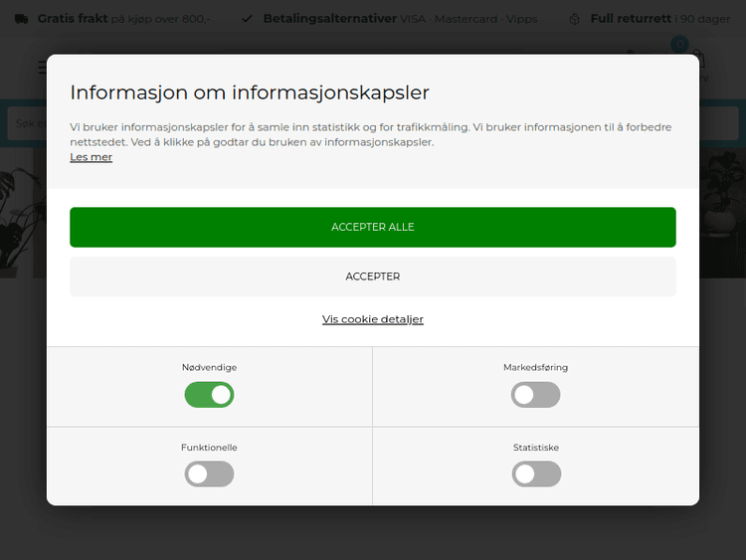Enable the Markedsføring cookies switch
The width and height of the screenshot is (746, 560).
[x=535, y=395]
